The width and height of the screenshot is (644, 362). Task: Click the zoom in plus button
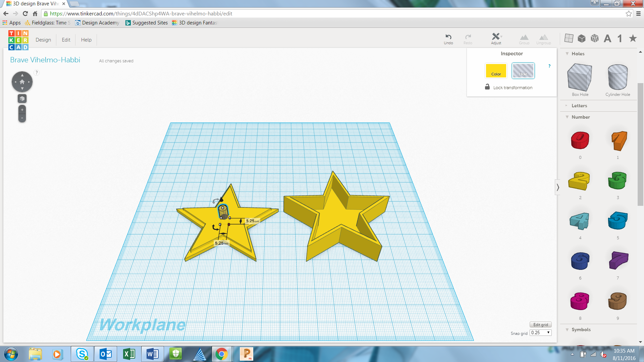click(x=22, y=110)
